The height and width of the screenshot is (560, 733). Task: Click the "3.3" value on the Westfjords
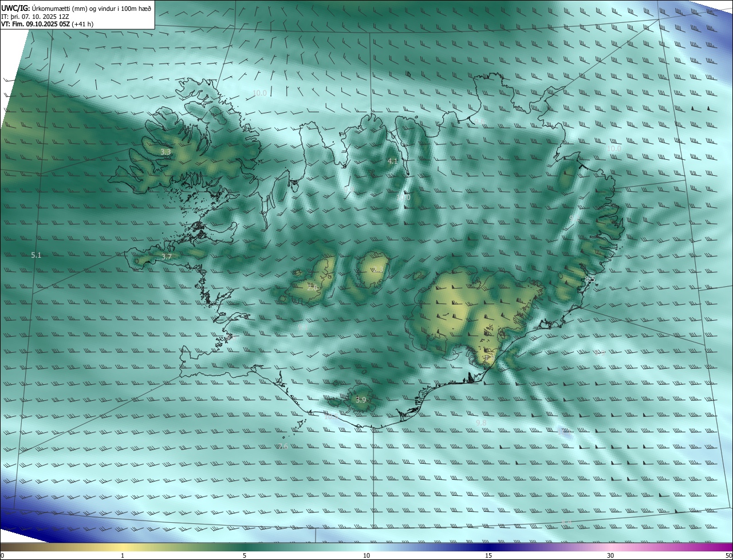[165, 152]
